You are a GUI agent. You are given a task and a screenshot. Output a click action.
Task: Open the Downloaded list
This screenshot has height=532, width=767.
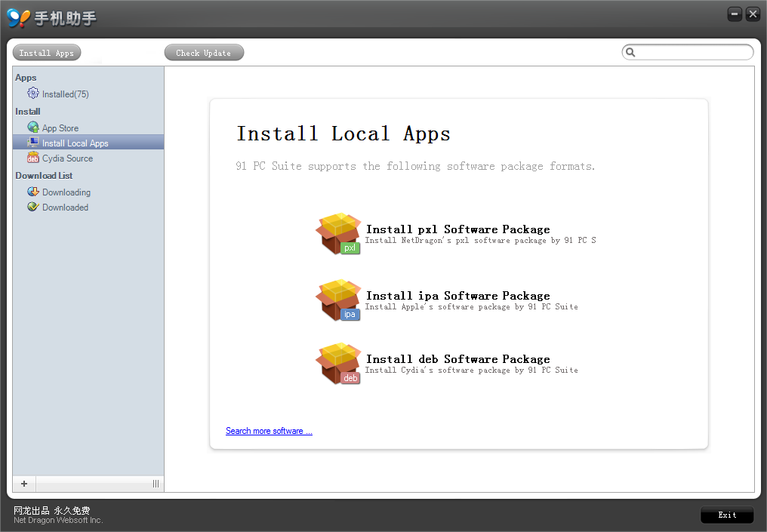pyautogui.click(x=65, y=208)
